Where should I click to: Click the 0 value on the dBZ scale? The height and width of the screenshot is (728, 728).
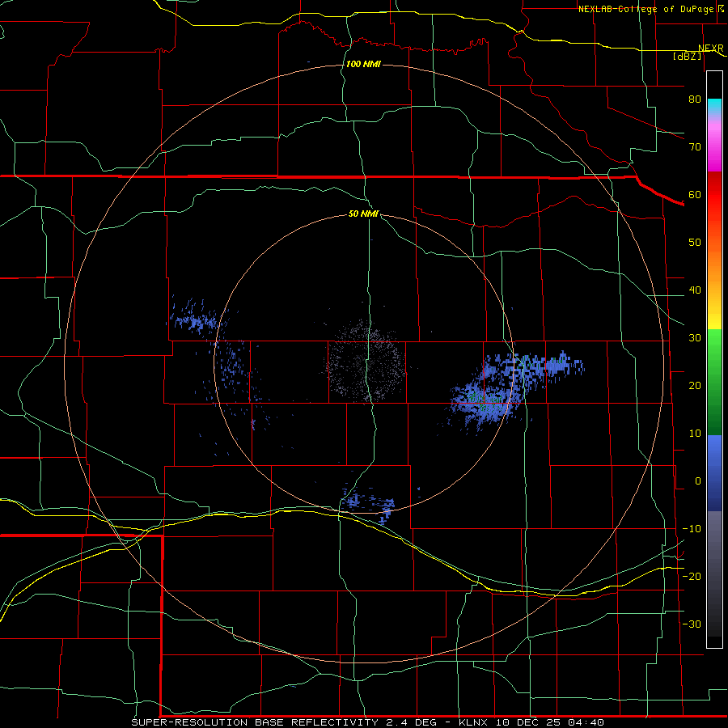(x=698, y=481)
